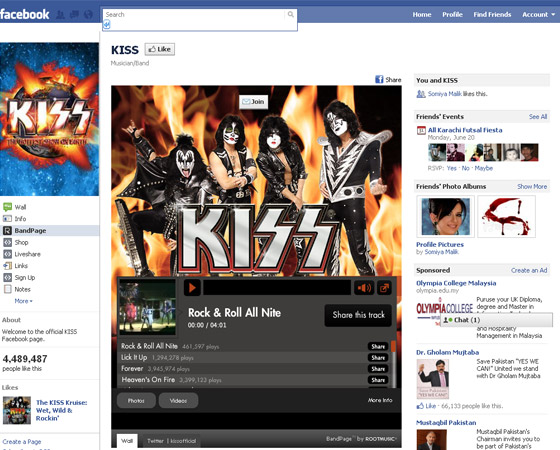Click Share this track button
Viewport: 560px width, 450px height.
tap(358, 315)
